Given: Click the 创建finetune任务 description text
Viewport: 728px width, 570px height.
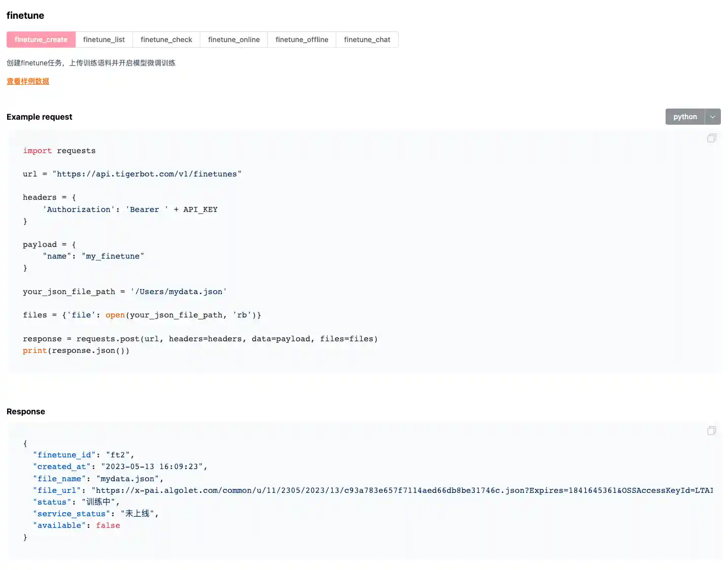Looking at the screenshot, I should point(90,62).
